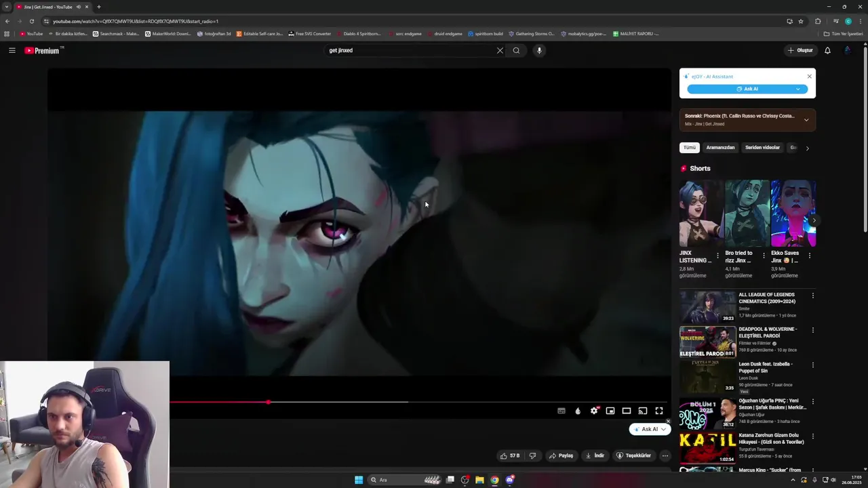Open Katana Zero'nun Gizem Dolu Hikayesi video
This screenshot has width=868, height=488.
(x=707, y=447)
